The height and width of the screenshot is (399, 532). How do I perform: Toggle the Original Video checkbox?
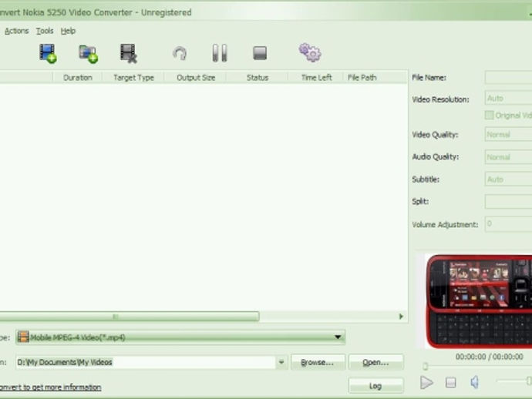click(489, 116)
